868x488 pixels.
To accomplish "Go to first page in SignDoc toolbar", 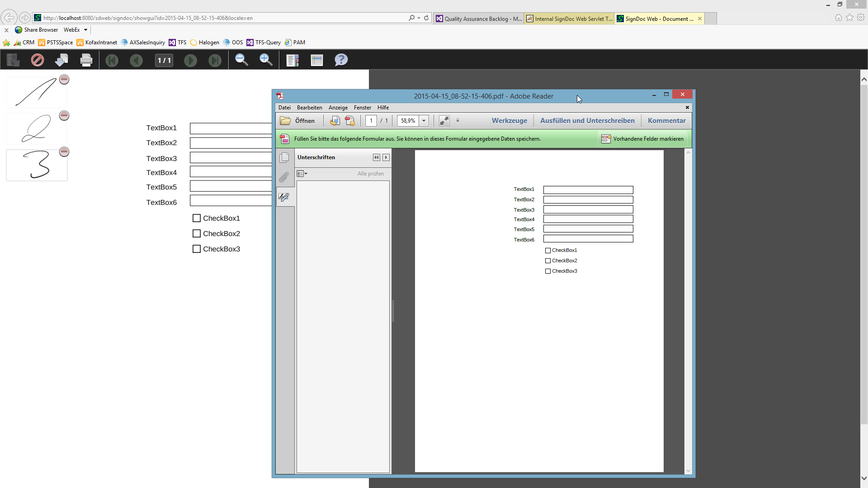I will pos(112,60).
